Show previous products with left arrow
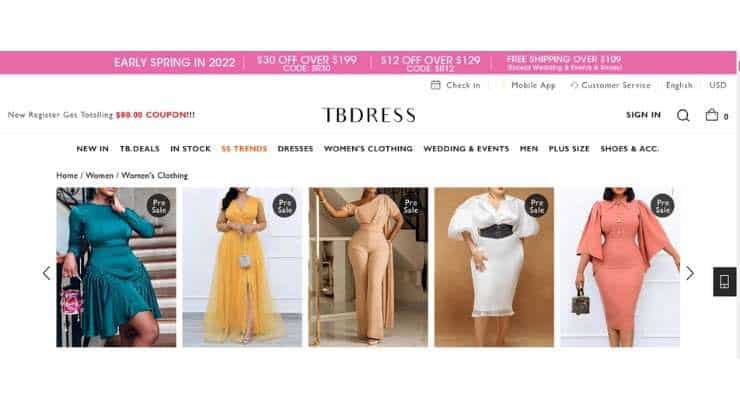 [46, 273]
